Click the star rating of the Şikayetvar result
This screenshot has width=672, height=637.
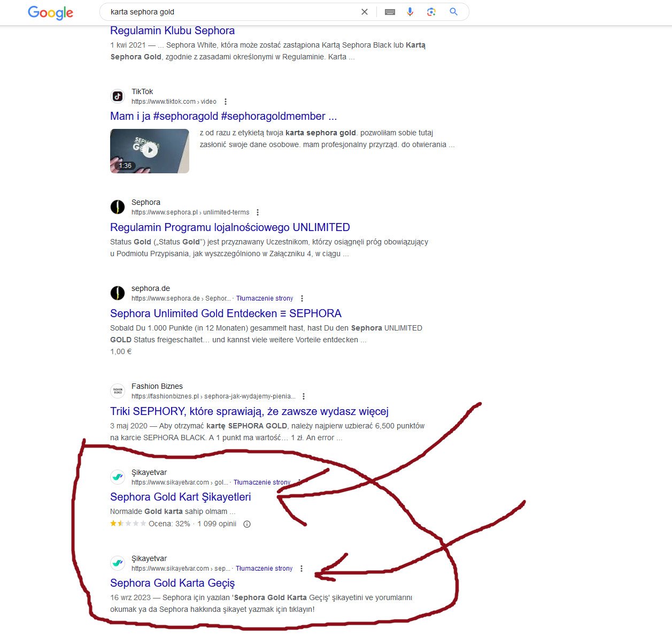[x=128, y=524]
